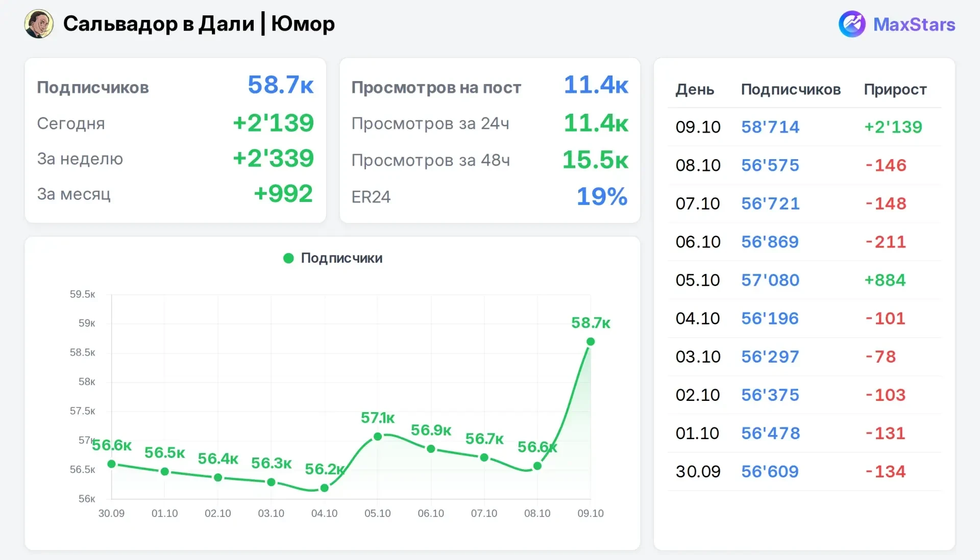Click the Прирост column header
This screenshot has width=980, height=560.
pyautogui.click(x=895, y=90)
